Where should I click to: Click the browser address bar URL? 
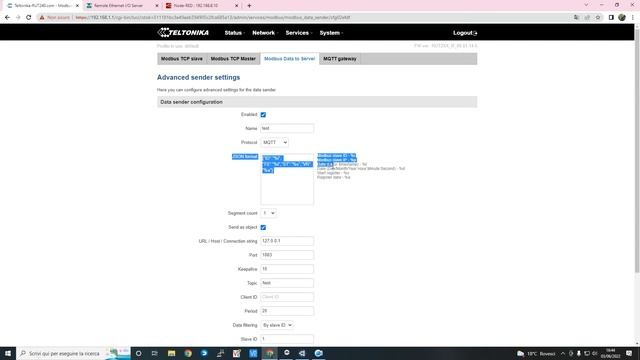pyautogui.click(x=212, y=18)
